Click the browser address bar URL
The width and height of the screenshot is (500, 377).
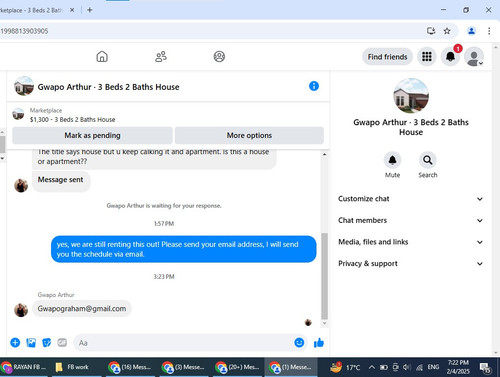click(x=24, y=31)
